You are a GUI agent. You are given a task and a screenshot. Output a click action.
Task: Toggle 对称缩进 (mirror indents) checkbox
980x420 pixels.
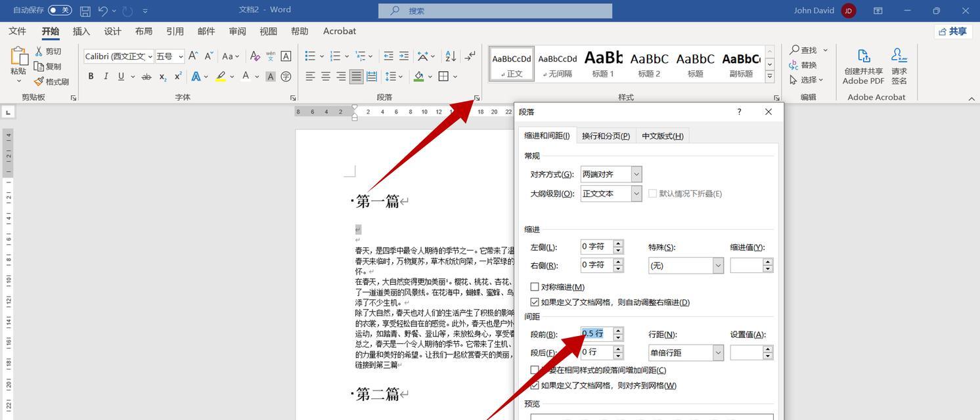point(535,287)
